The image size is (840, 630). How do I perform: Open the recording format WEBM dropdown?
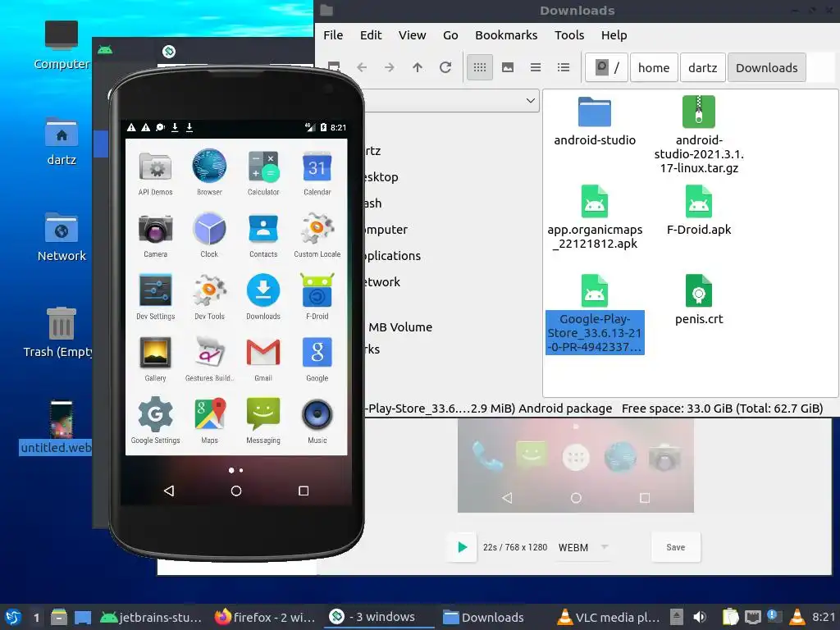pos(583,547)
